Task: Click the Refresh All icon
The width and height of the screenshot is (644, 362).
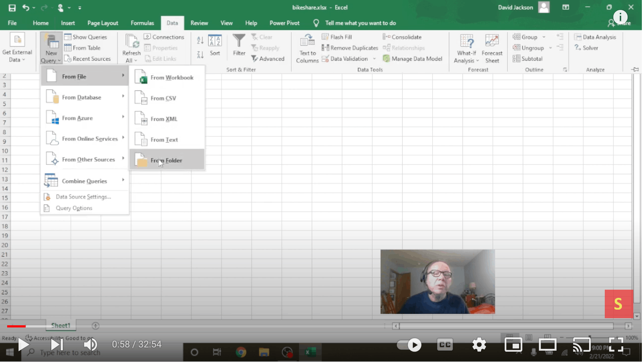Action: pos(132,41)
